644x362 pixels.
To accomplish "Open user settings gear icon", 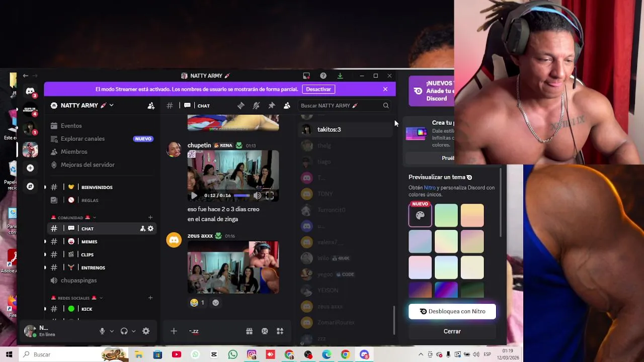I will pyautogui.click(x=146, y=331).
